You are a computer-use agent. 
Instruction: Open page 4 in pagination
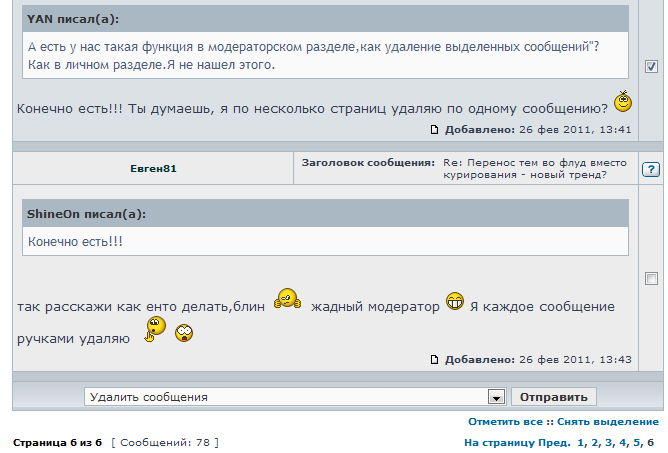pyautogui.click(x=622, y=443)
